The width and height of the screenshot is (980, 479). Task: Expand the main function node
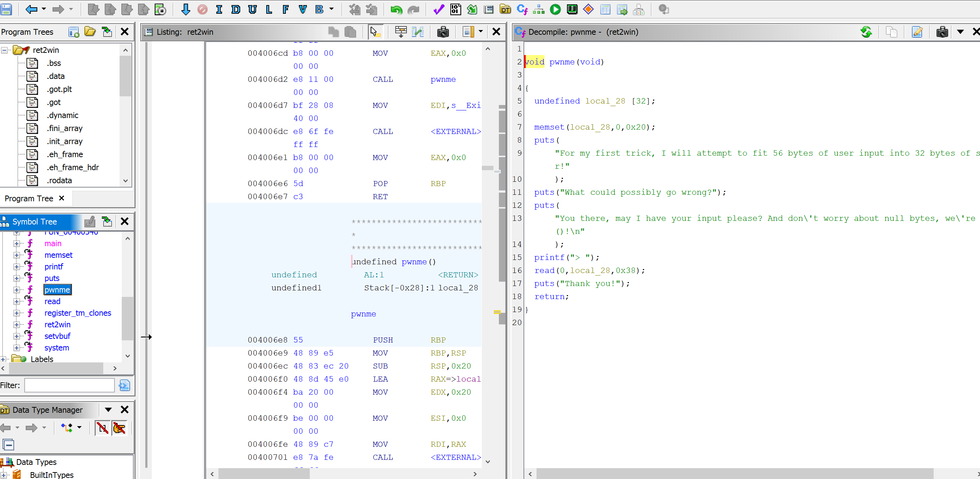pos(16,244)
